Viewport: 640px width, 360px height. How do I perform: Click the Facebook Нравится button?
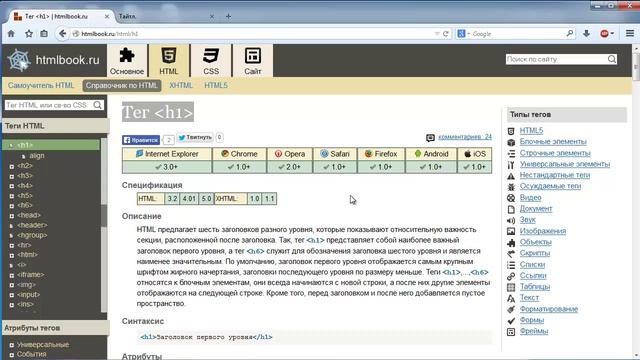click(x=141, y=140)
